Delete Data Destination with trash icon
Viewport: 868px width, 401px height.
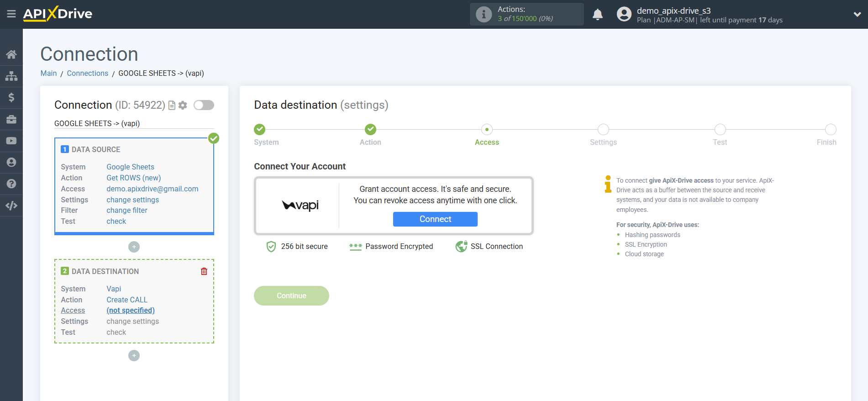[204, 271]
